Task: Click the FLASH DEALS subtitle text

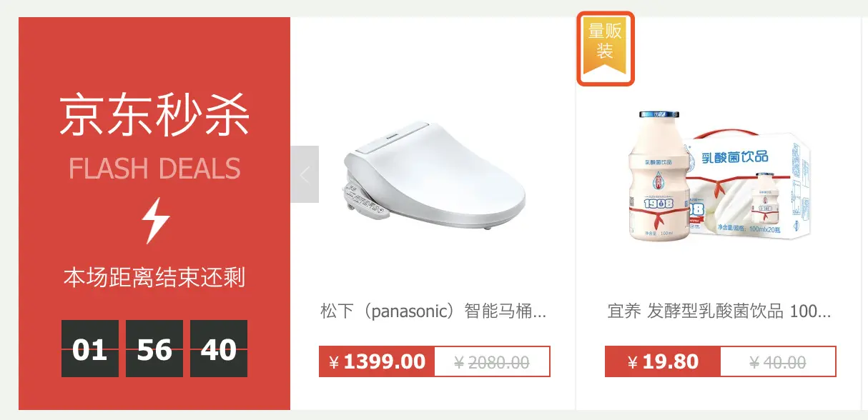Action: coord(154,169)
